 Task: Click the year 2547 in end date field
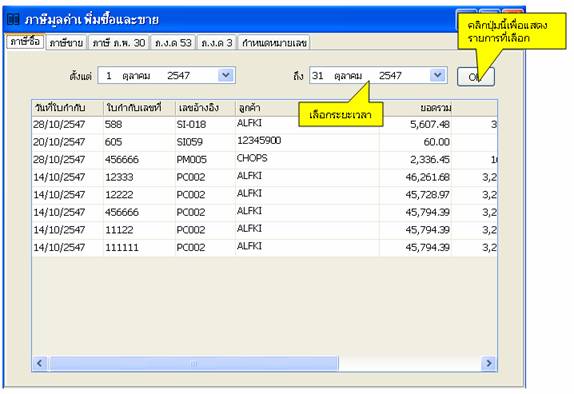(390, 76)
